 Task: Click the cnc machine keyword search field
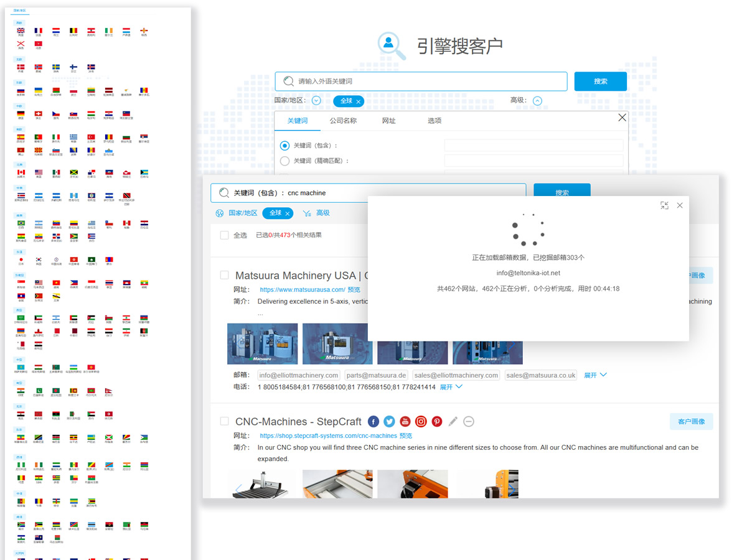[x=369, y=193]
